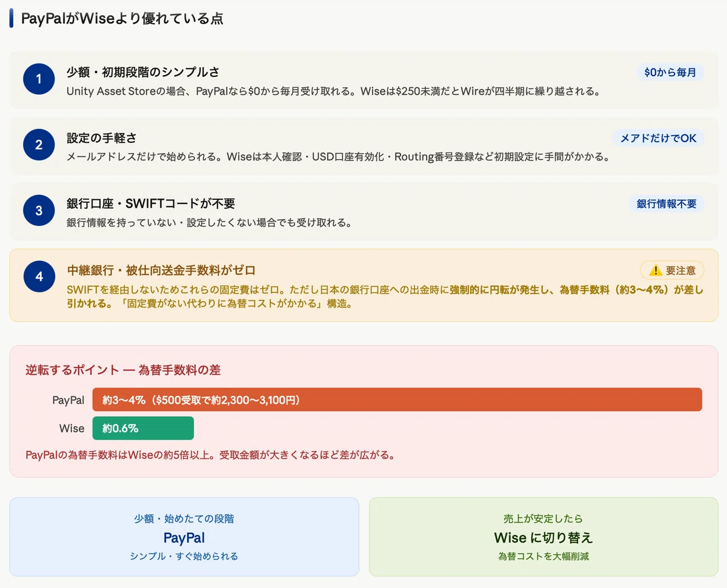
Task: Click the number 1 circle badge
Action: [x=39, y=79]
